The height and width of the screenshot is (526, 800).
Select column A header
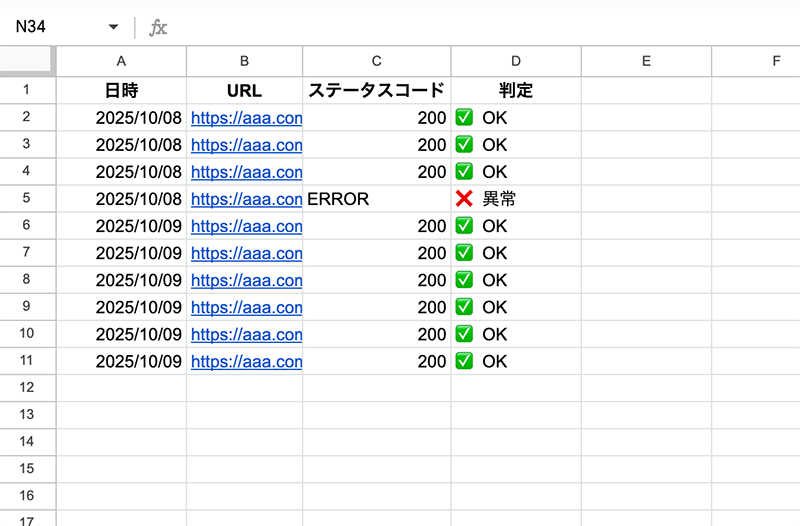pos(121,62)
